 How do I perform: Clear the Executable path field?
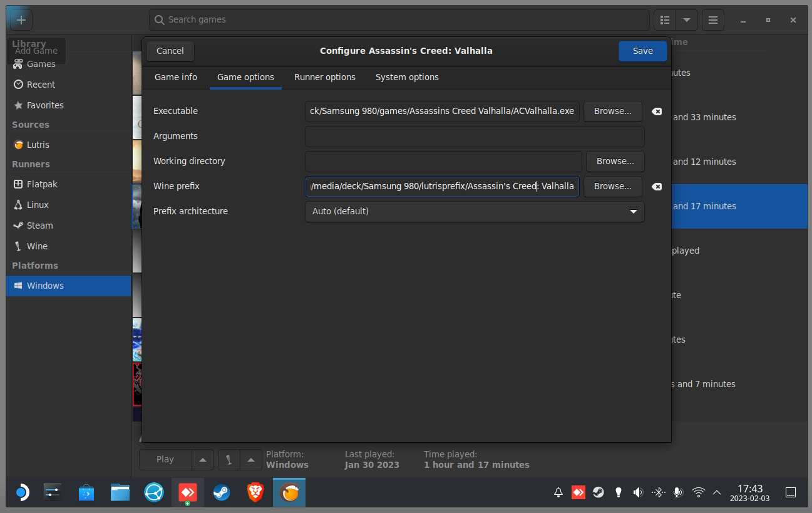click(656, 111)
